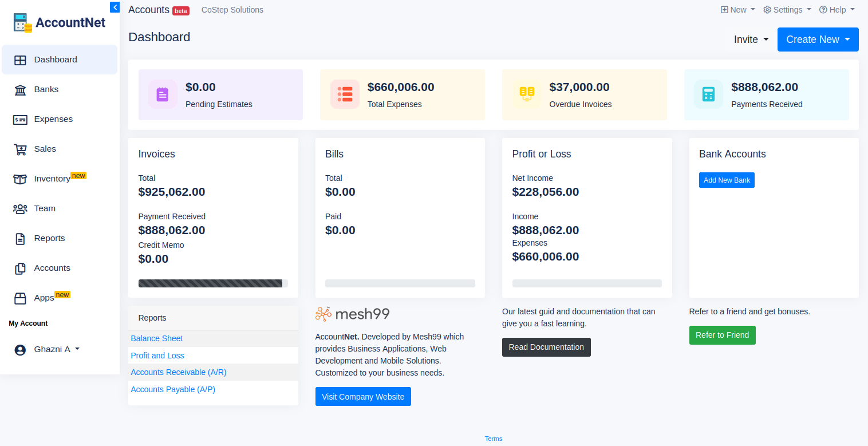This screenshot has height=446, width=868.
Task: Collapse the sidebar with the arrow toggle
Action: click(x=115, y=7)
